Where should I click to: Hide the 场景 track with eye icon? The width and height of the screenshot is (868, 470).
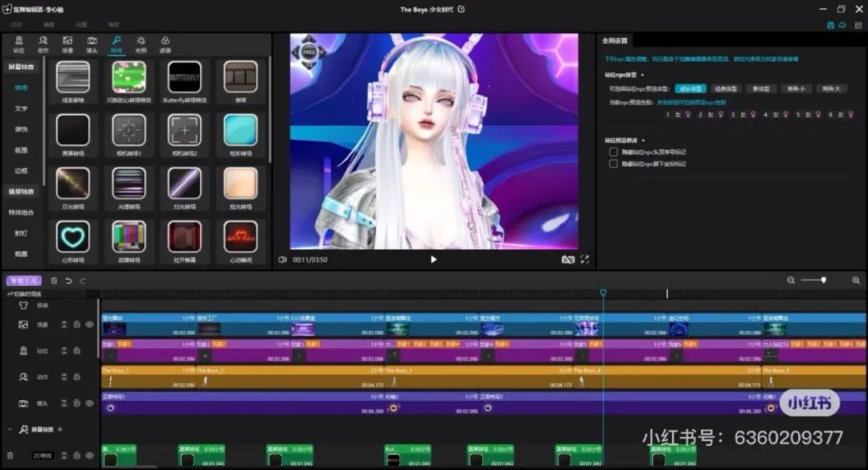tap(89, 325)
